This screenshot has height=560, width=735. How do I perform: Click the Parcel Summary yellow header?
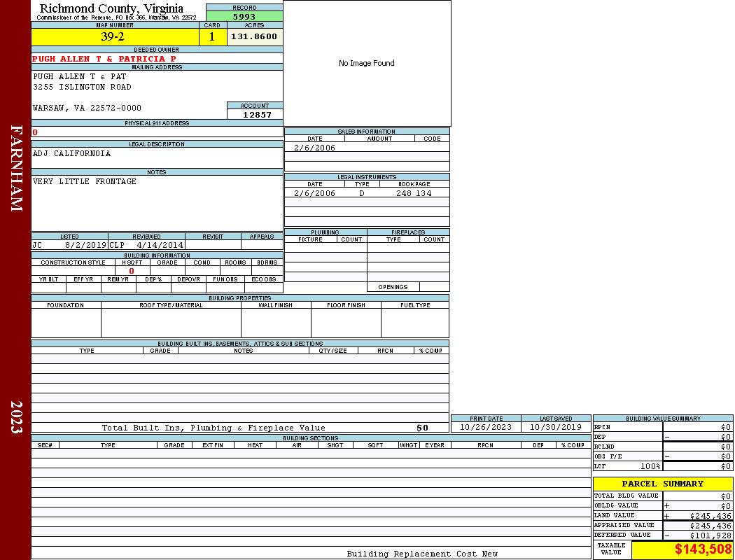coord(662,484)
